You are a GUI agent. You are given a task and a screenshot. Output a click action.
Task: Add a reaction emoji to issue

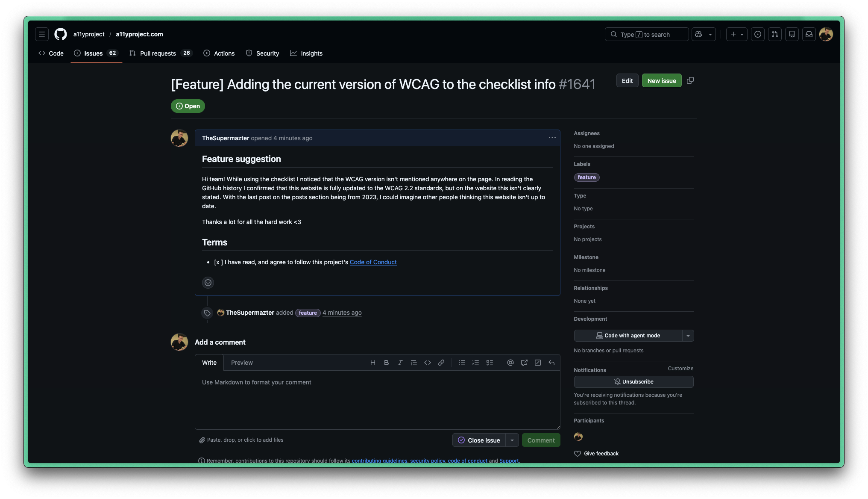pos(208,283)
